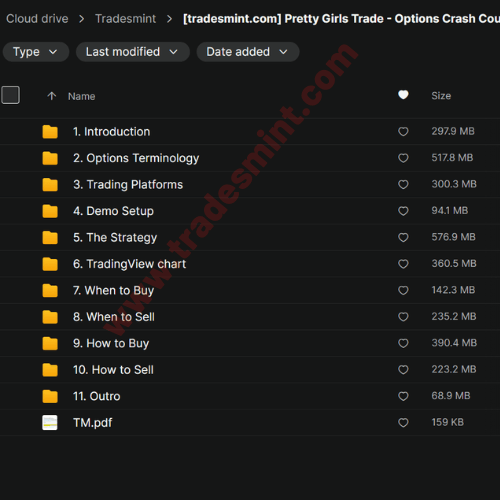The image size is (500, 500).
Task: Click the 159 KB size value
Action: [448, 422]
